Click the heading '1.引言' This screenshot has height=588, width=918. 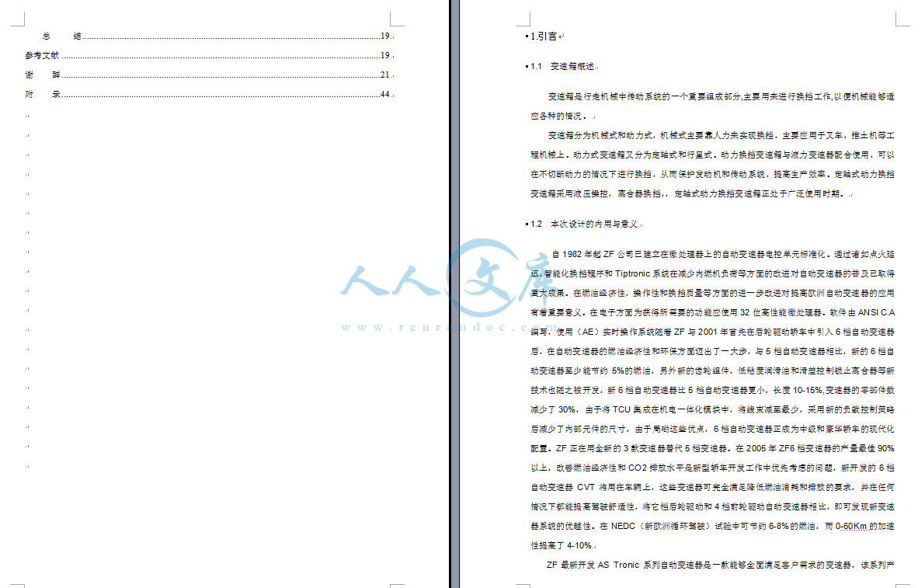tap(544, 37)
